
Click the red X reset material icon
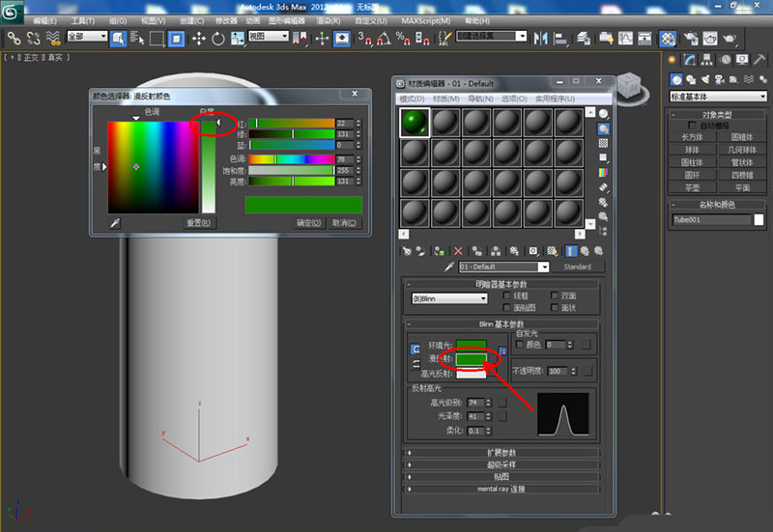[458, 250]
